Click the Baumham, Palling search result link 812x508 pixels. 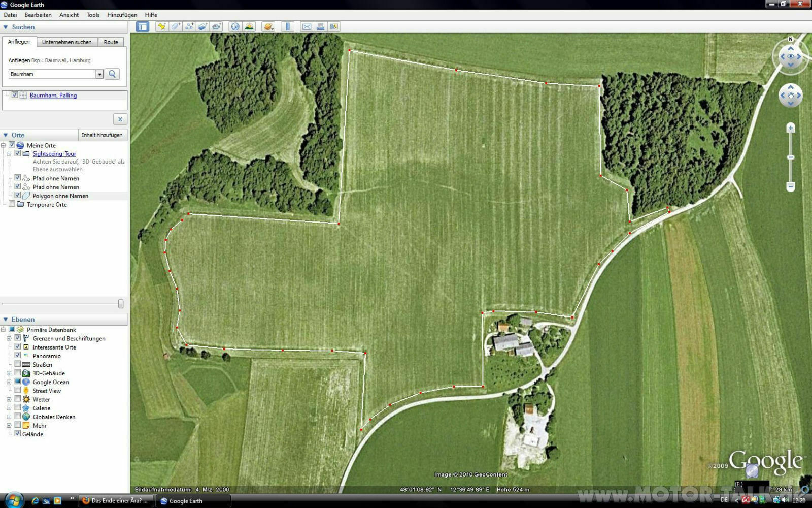[x=53, y=96]
